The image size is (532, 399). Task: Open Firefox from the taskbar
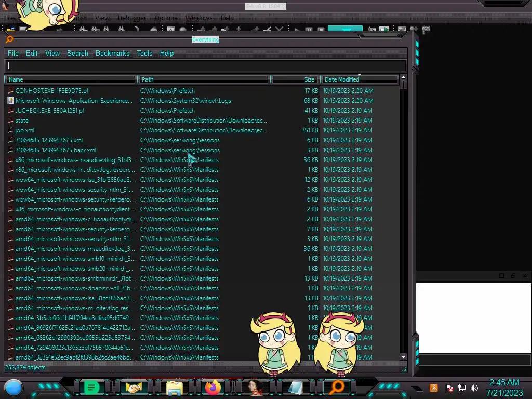tap(213, 387)
